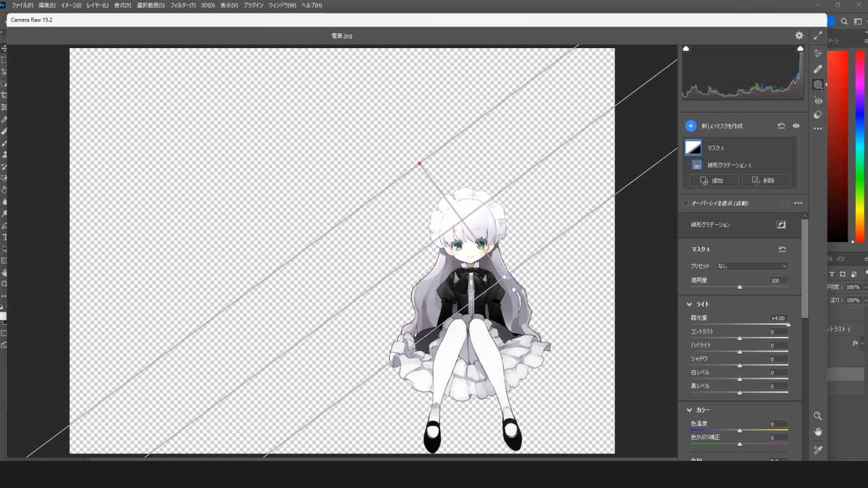Screen dimensions: 868x488
Task: Toggle highlight clipping warning in histogram
Action: 800,49
